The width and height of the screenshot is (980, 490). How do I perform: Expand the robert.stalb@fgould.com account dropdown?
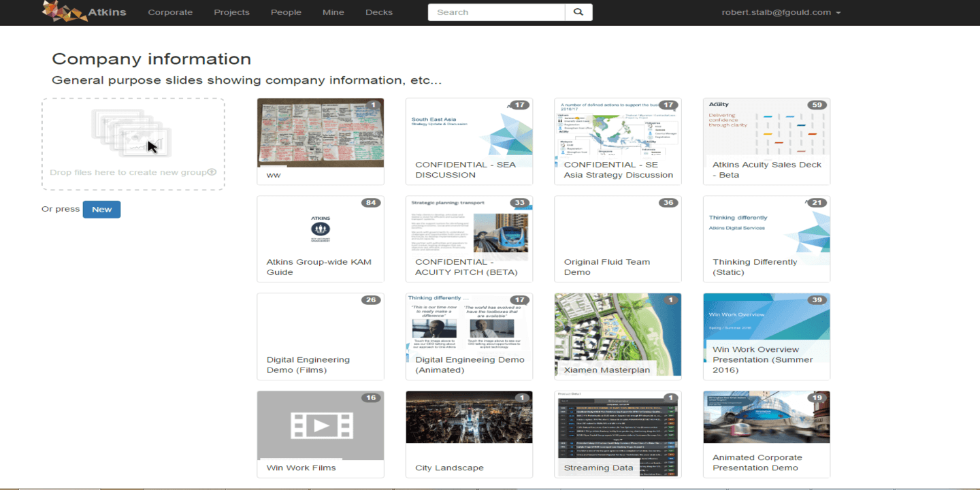click(x=781, y=12)
